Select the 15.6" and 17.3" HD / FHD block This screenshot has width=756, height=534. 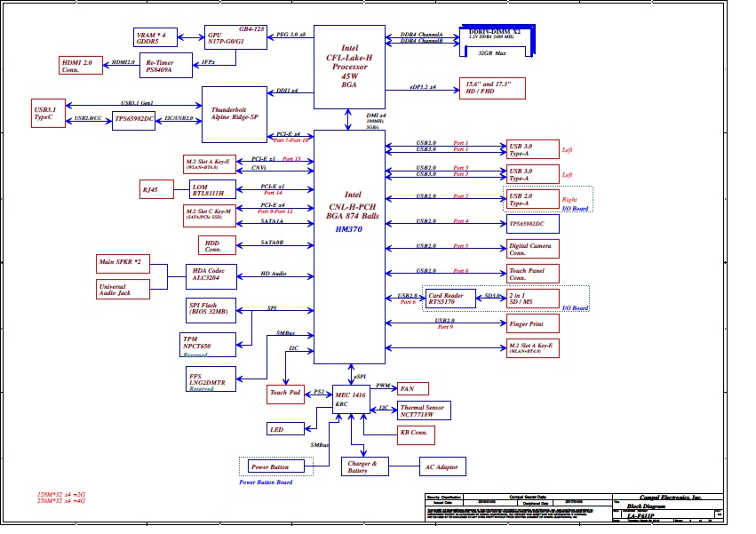pyautogui.click(x=492, y=88)
